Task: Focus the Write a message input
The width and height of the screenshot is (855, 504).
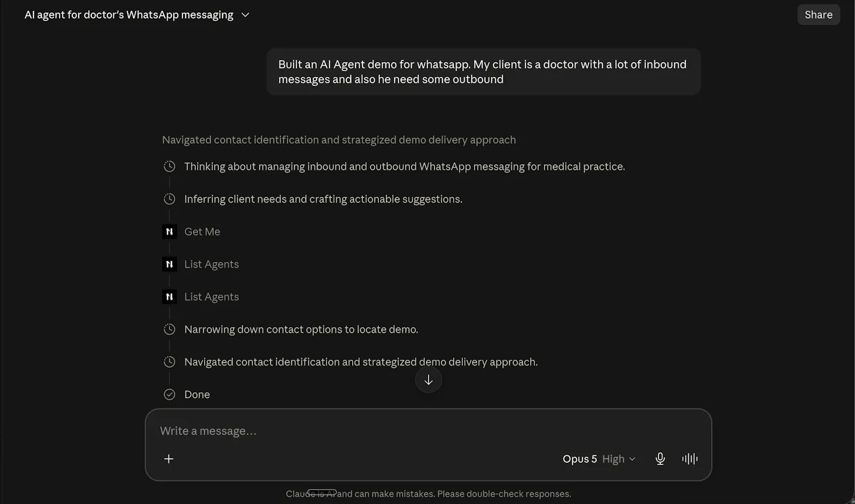Action: click(428, 431)
